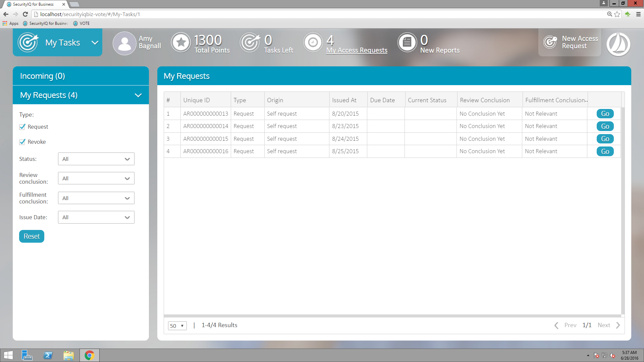This screenshot has height=362, width=644.
Task: Click Amy Bagnall's user avatar icon
Action: [124, 44]
